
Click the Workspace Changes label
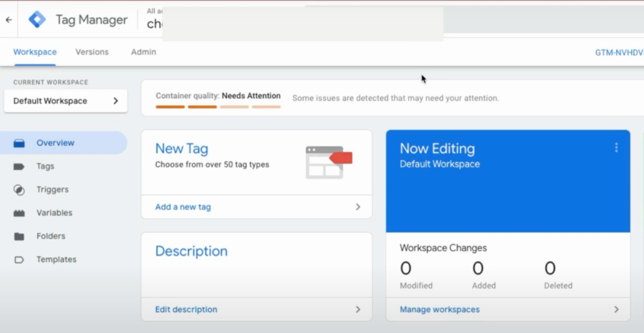(443, 248)
